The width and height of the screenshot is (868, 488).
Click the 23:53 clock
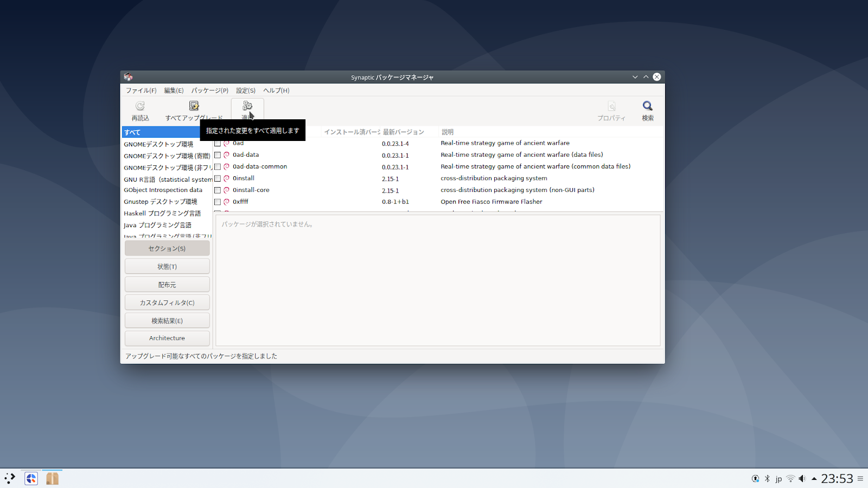point(837,478)
